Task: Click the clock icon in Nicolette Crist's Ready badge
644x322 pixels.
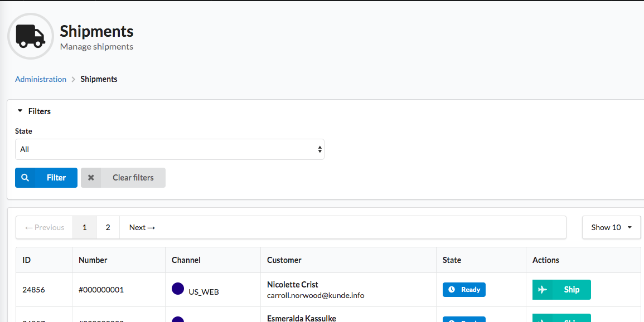Action: coord(452,290)
